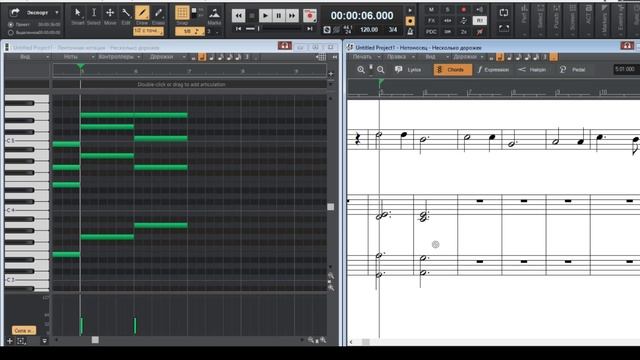Toggle global input echo speaker button

tap(479, 9)
